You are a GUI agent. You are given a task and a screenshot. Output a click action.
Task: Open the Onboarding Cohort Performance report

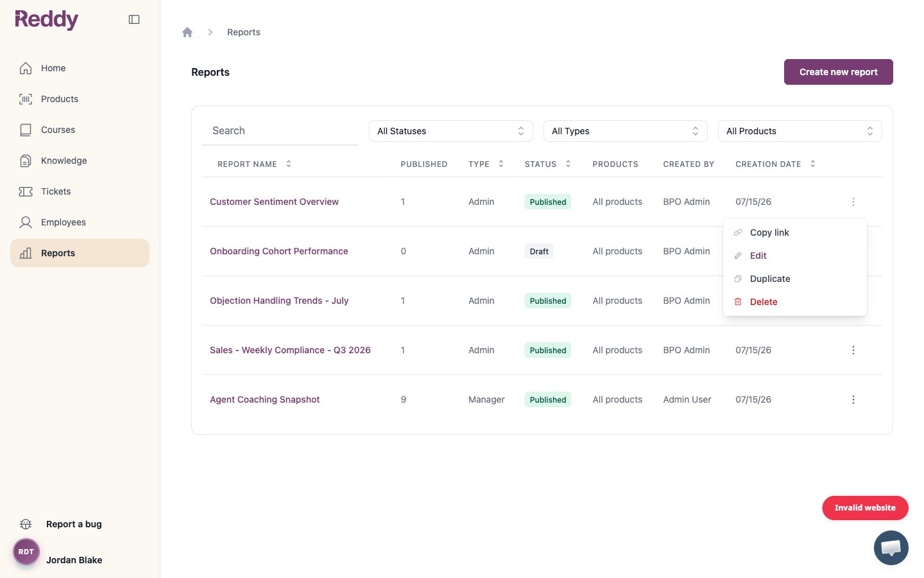[x=279, y=251]
